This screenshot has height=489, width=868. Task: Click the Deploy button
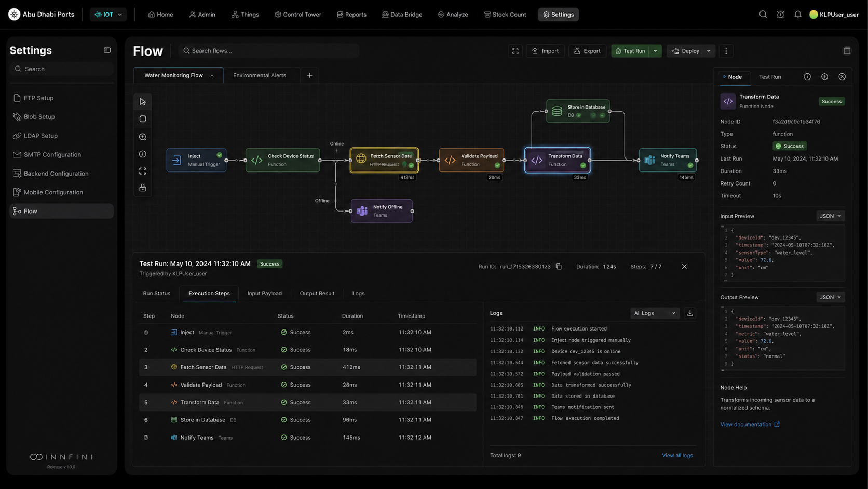685,51
